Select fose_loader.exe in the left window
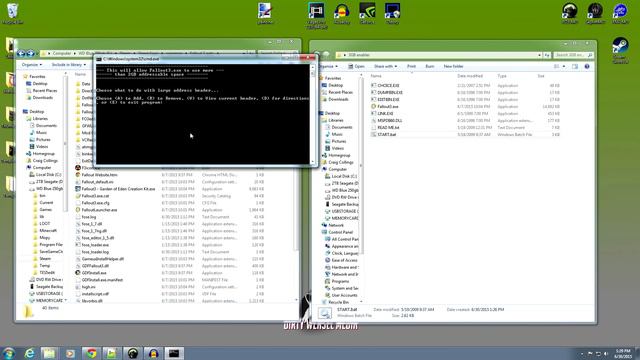This screenshot has width=640, height=360. point(95,245)
